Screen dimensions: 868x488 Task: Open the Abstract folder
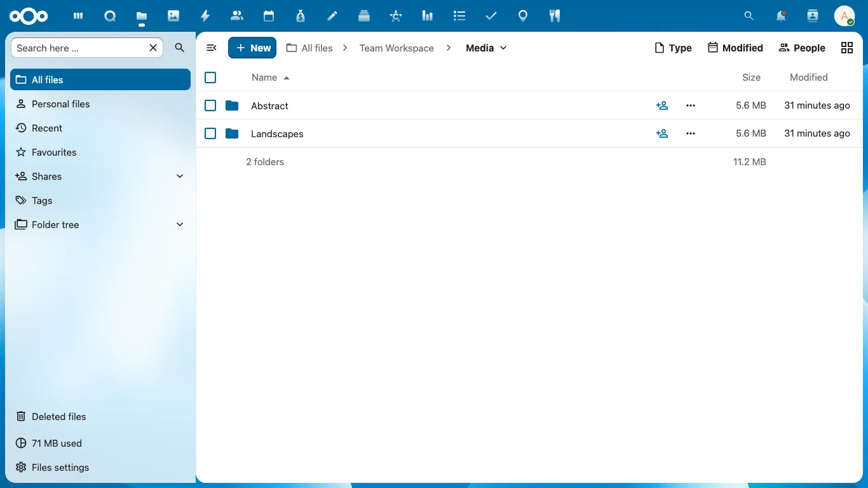pos(269,105)
